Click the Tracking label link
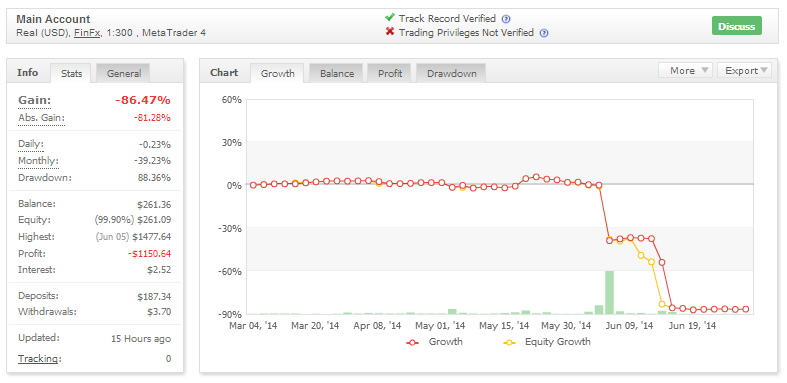The image size is (787, 383). (40, 358)
